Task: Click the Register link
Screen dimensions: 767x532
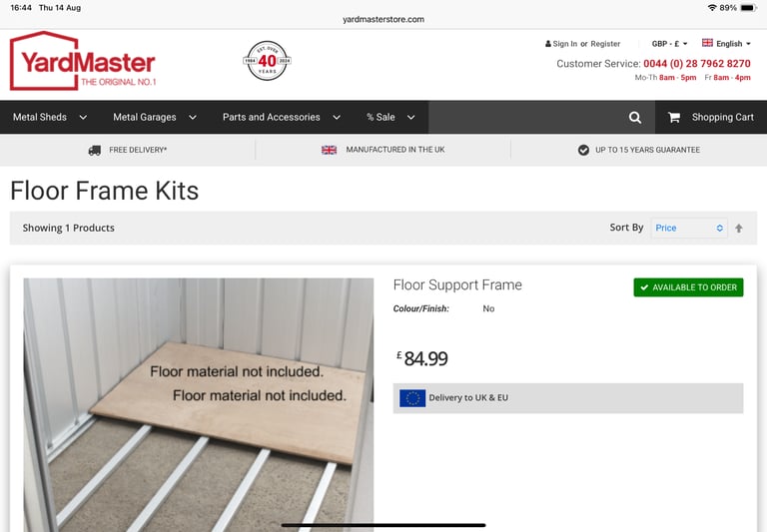Action: [x=605, y=44]
